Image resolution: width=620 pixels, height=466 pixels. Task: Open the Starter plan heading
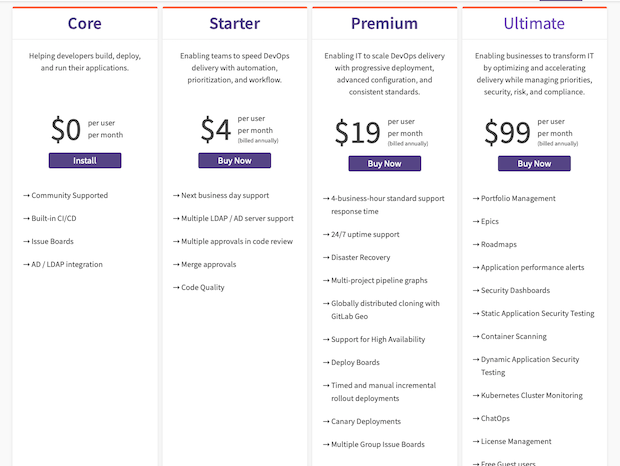coord(234,23)
